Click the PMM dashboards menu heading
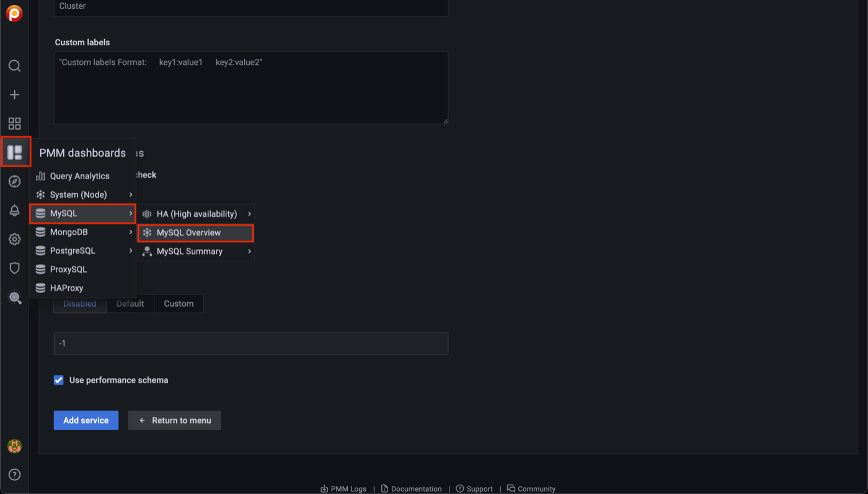 point(82,153)
